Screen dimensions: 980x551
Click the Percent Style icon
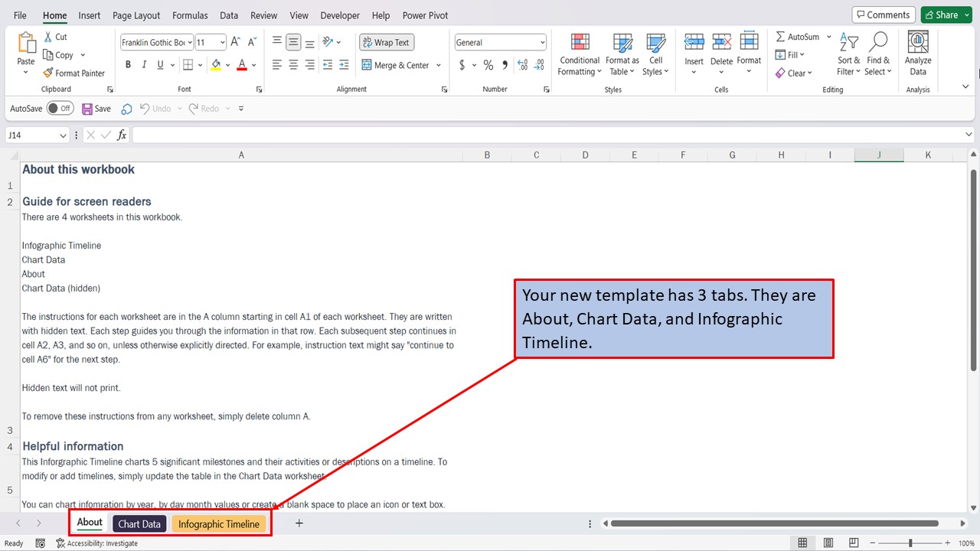pos(488,65)
